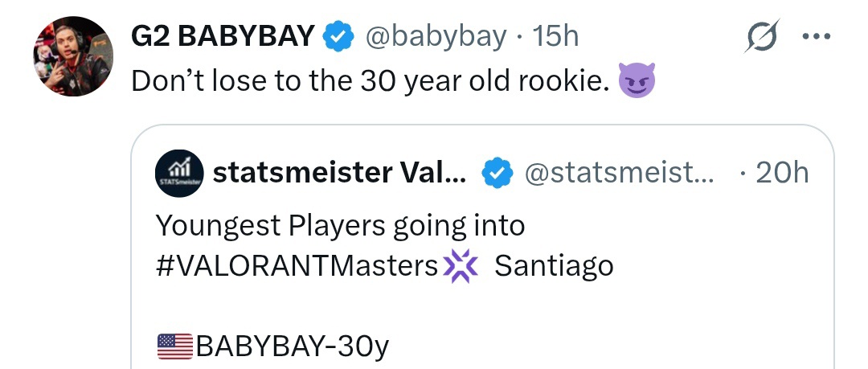Go to the @statsmeist... handle

click(618, 173)
